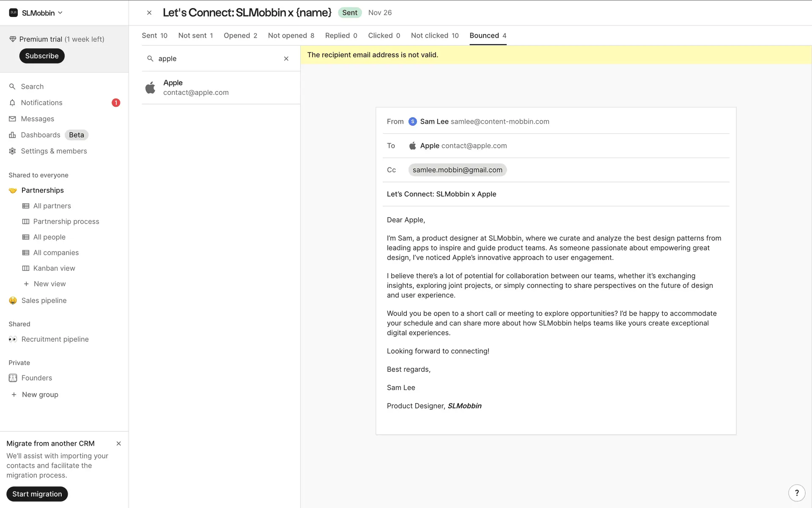This screenshot has width=812, height=508.
Task: Open the Kanban view
Action: (x=54, y=268)
